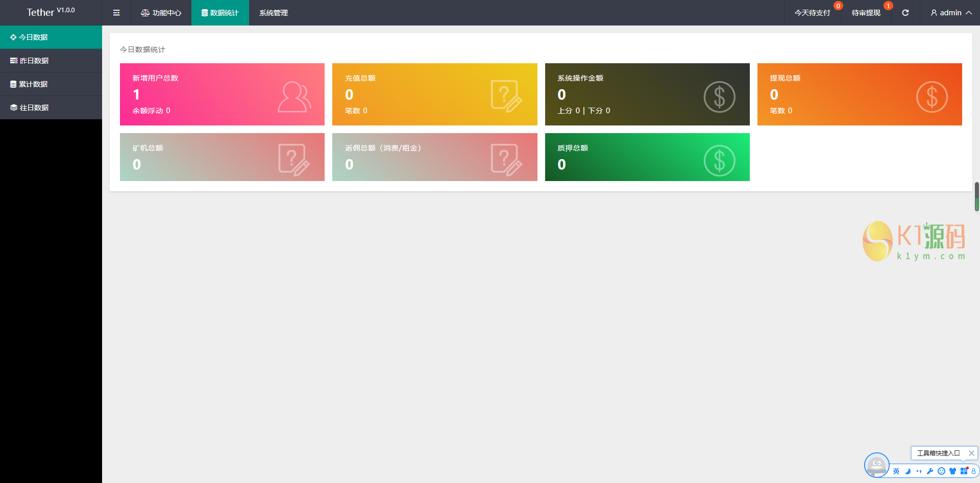Click the 上分 0 | 下分 0 text

[584, 111]
